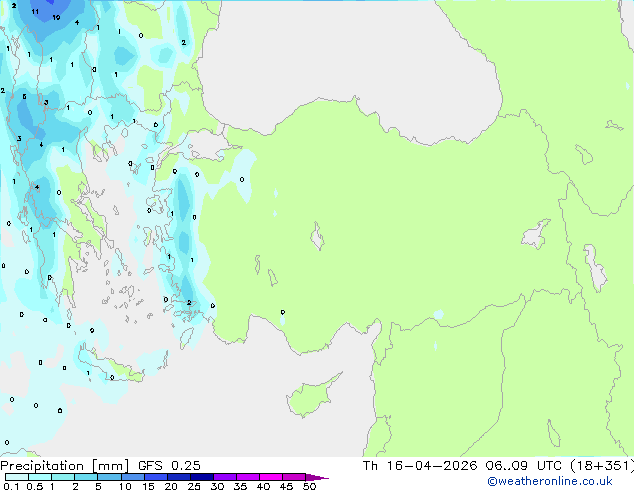The height and width of the screenshot is (490, 634).
Task: Select the 2 to 5 mm legend swatch
Action: [86, 477]
